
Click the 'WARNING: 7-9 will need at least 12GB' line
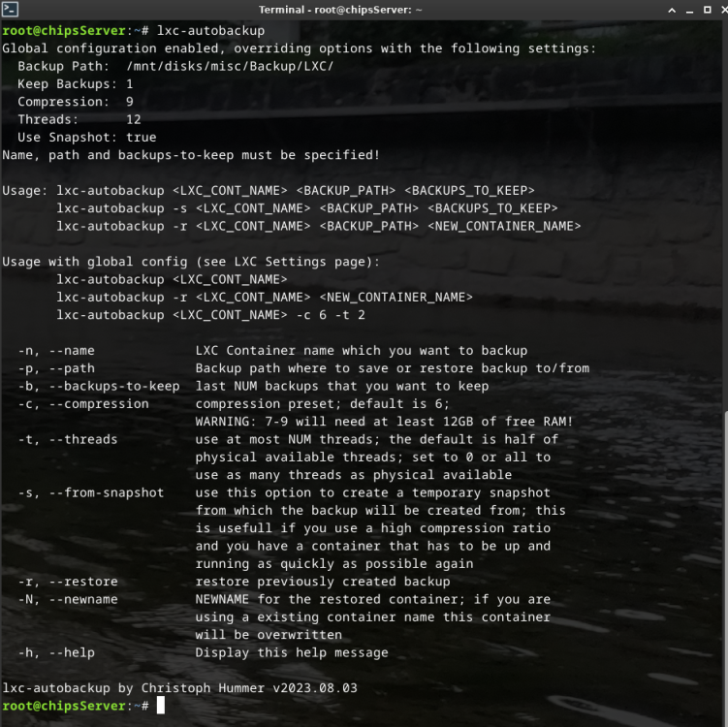point(384,422)
